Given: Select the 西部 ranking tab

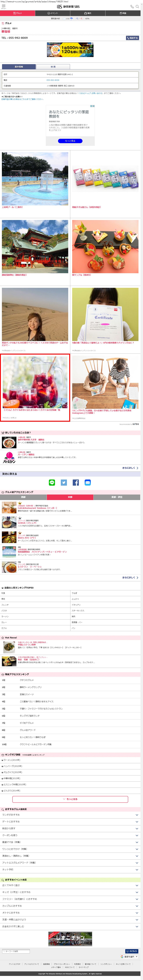Looking at the screenshot, I should (x=24, y=497).
